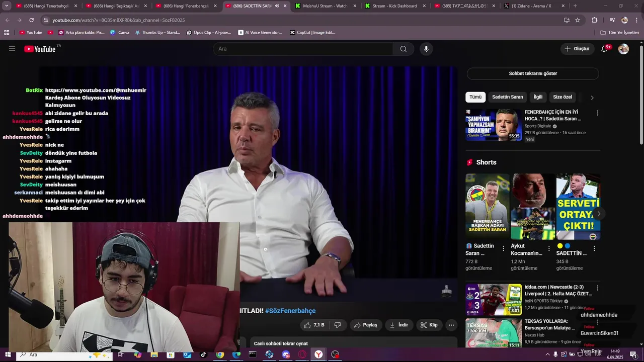Reload the page in Chrome
The width and height of the screenshot is (644, 362).
click(31, 20)
